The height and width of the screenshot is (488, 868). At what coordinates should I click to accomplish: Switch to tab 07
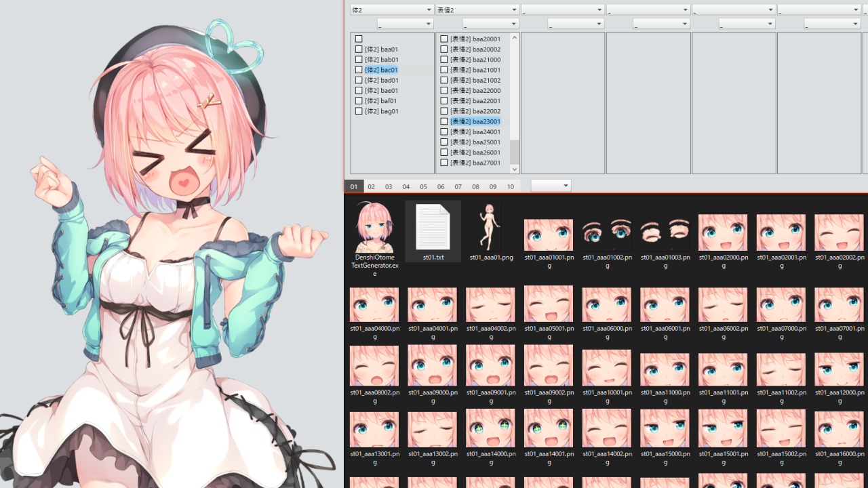pyautogui.click(x=458, y=186)
